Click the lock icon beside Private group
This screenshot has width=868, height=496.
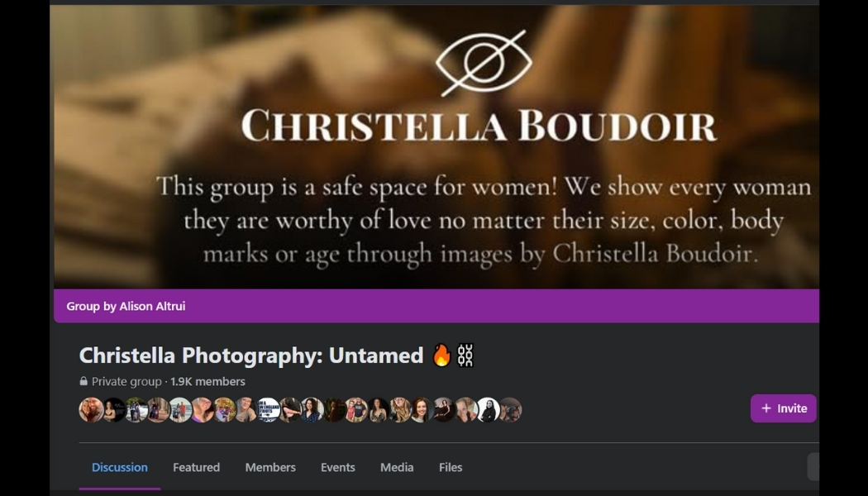83,381
